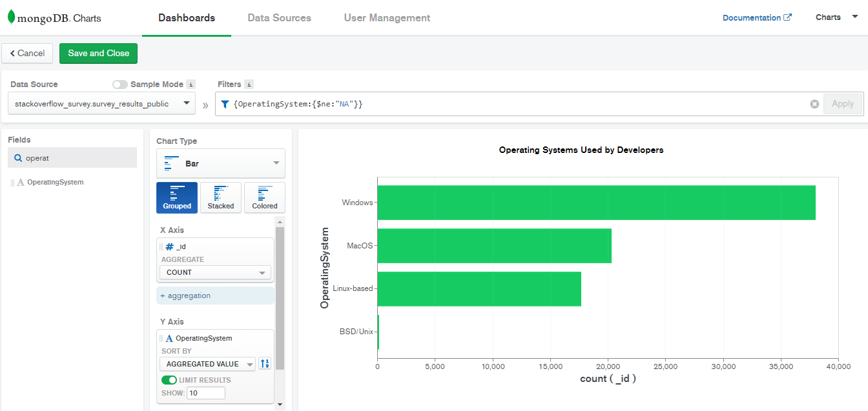
Task: Click the Filters info icon
Action: pos(249,85)
